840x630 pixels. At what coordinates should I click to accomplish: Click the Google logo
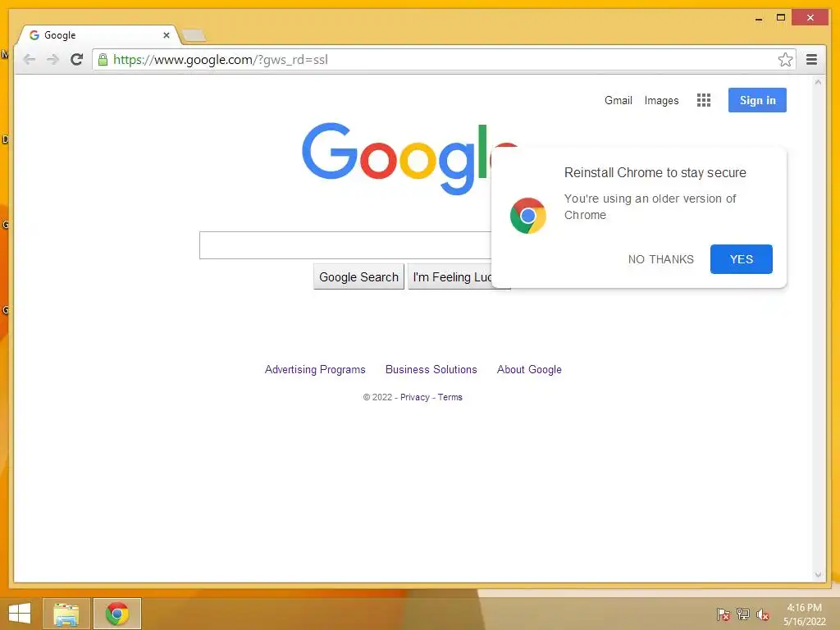pos(396,158)
